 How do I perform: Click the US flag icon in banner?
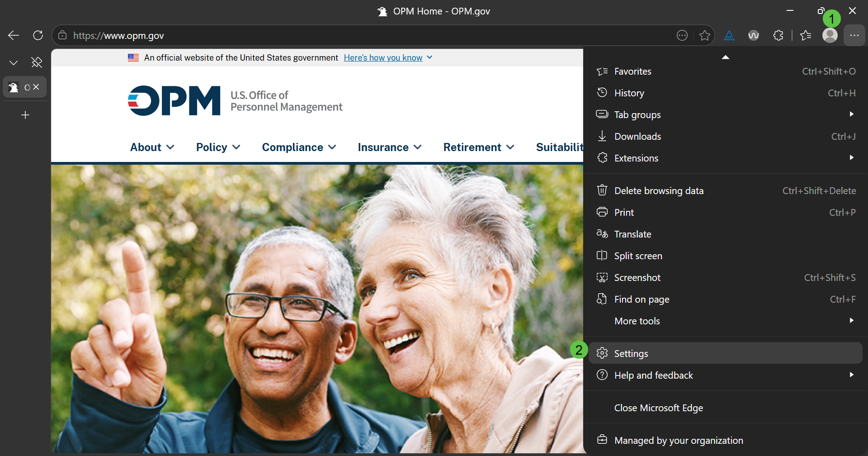(133, 57)
